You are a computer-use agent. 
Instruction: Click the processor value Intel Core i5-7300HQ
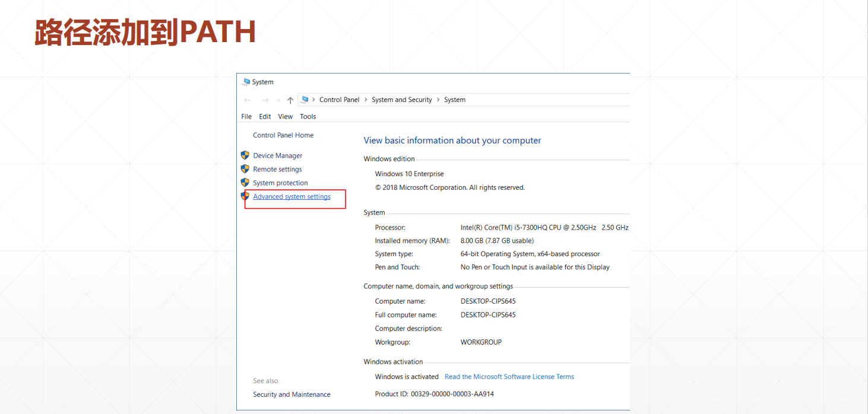coord(544,227)
